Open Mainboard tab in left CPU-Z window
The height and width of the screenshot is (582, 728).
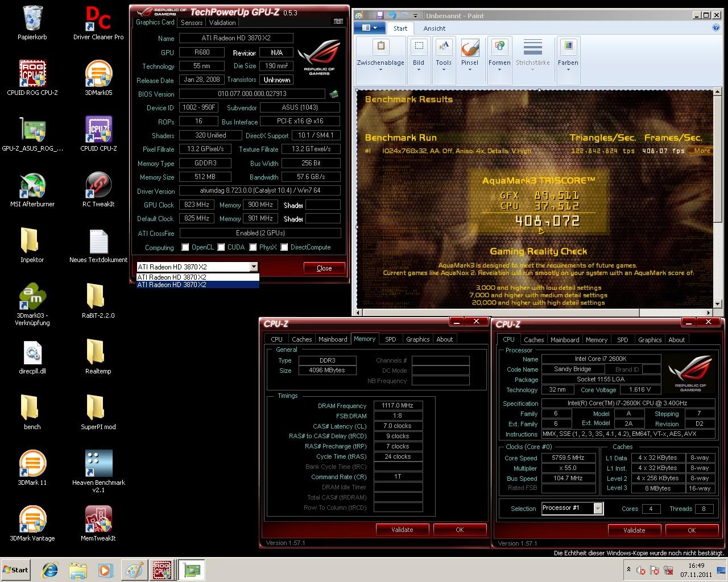click(333, 339)
